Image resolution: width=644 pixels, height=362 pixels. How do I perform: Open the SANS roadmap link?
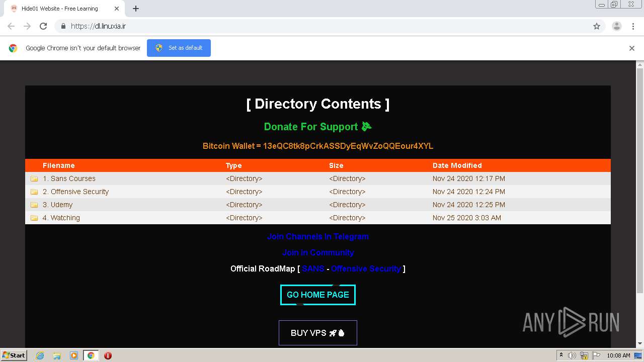pyautogui.click(x=313, y=268)
